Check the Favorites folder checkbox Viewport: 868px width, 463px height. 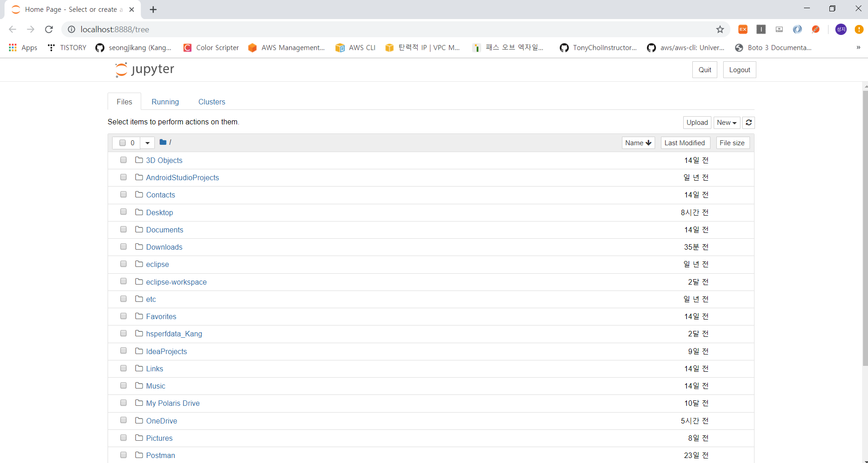pos(123,316)
